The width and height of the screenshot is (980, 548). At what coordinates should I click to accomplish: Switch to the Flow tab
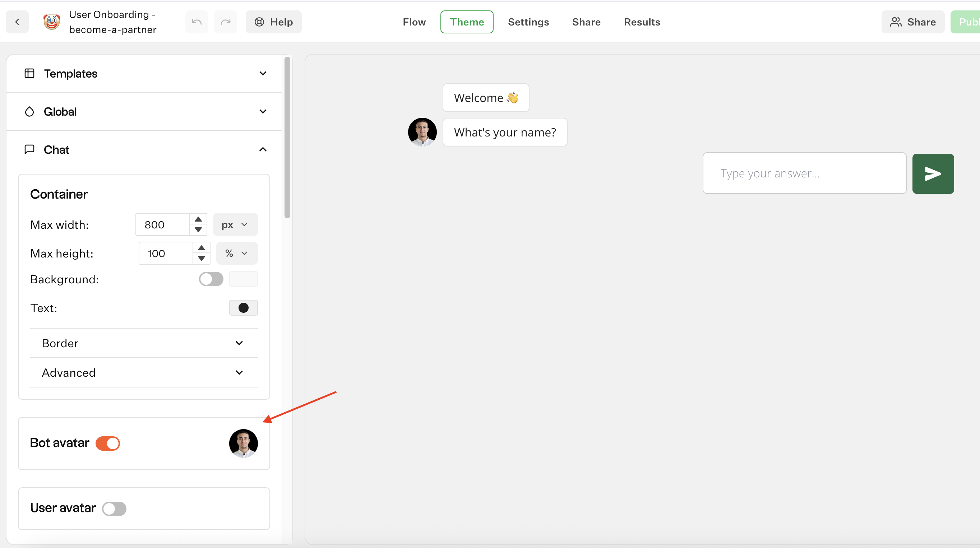(x=414, y=22)
